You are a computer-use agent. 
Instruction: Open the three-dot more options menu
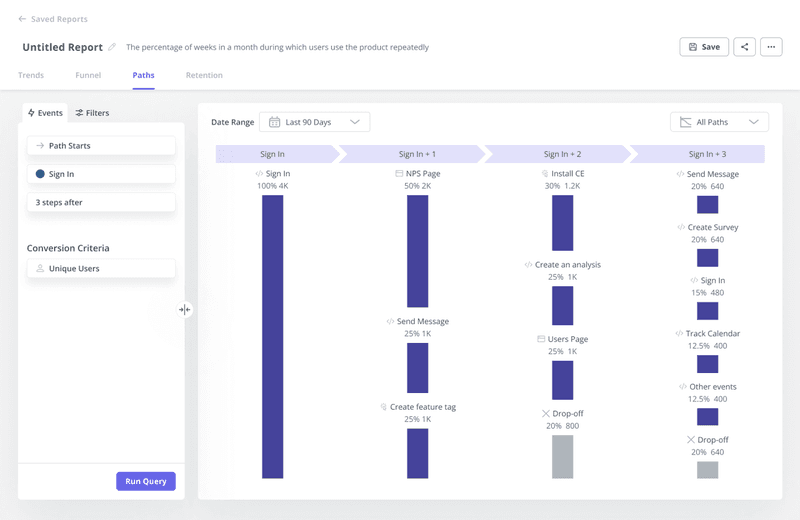(x=771, y=47)
